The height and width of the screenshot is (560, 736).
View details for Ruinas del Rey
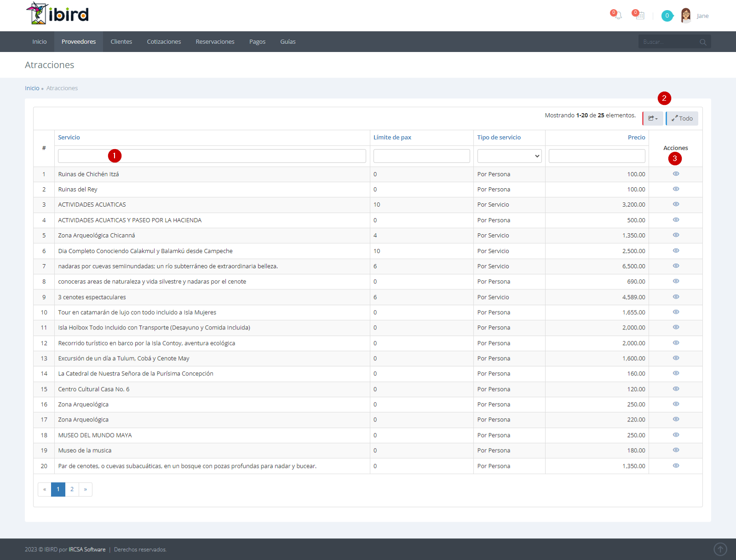[676, 189]
